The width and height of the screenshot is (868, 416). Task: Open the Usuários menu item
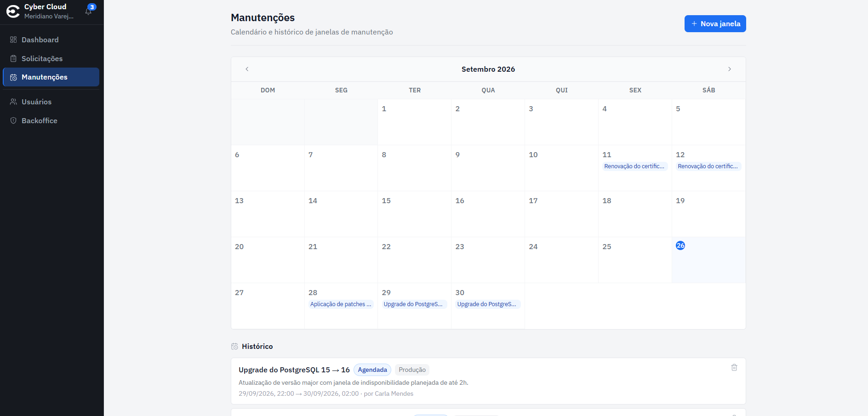tap(51, 102)
